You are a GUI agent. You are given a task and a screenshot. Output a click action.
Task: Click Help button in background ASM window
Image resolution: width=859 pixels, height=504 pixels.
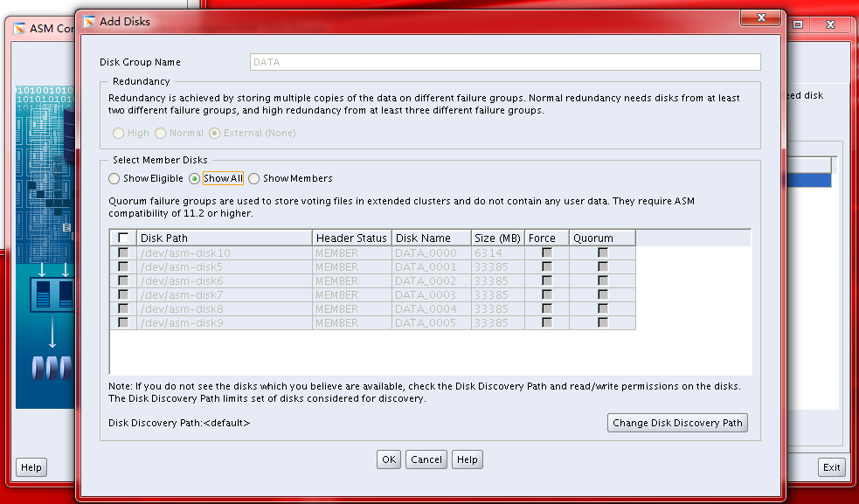pos(31,467)
